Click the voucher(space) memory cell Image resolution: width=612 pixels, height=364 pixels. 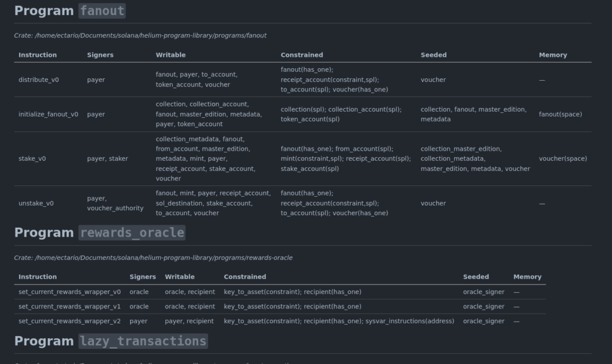point(562,158)
